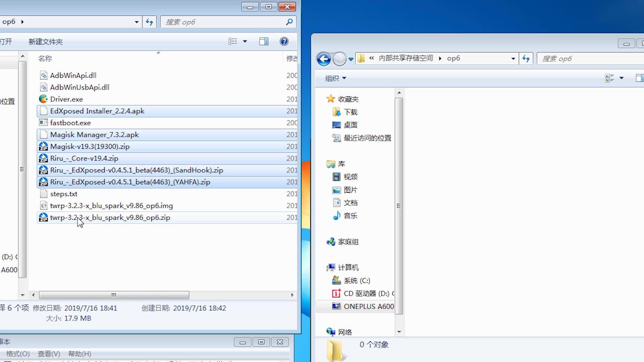
Task: Expand 内部共享存储空间 breadcrumb arrow
Action: tap(440, 58)
